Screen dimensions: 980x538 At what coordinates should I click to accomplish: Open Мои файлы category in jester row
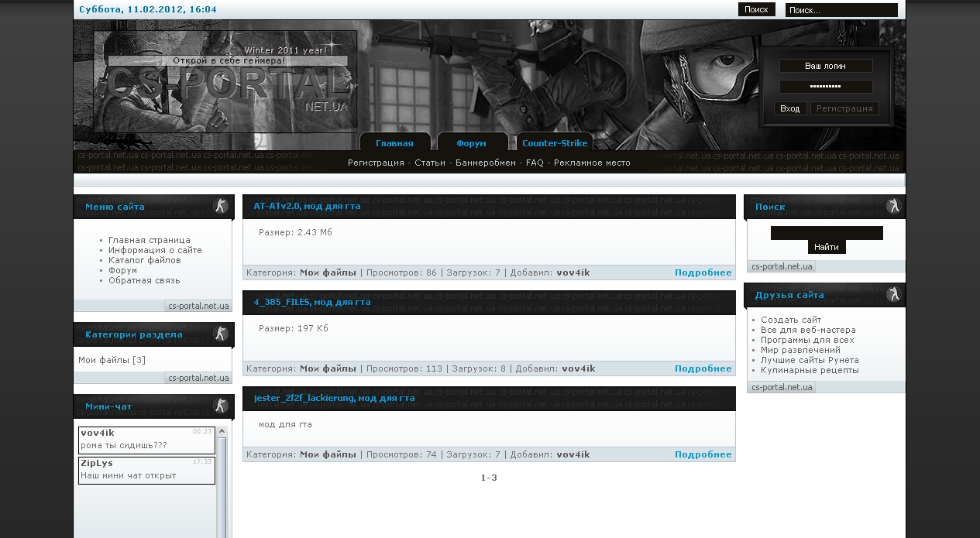(328, 454)
